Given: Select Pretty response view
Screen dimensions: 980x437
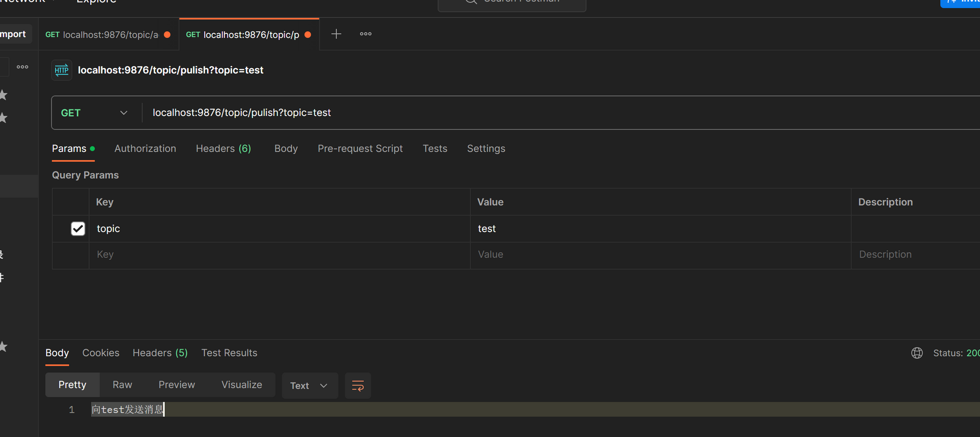Looking at the screenshot, I should click(73, 385).
